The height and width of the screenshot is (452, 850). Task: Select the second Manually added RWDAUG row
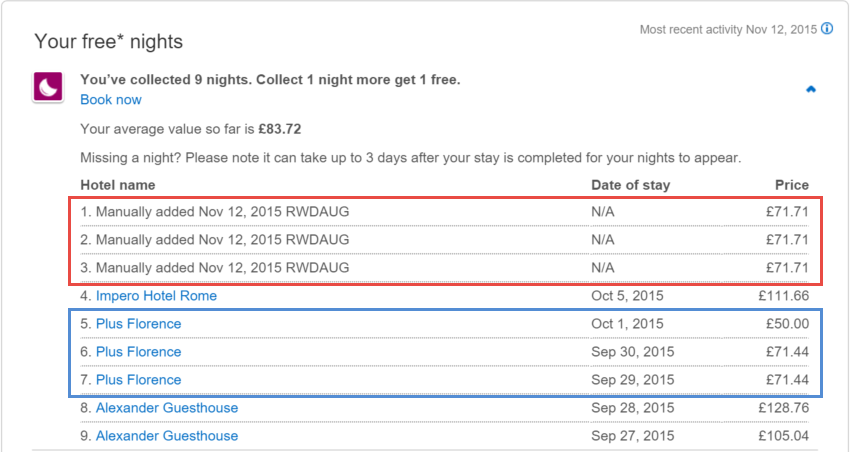coord(445,240)
